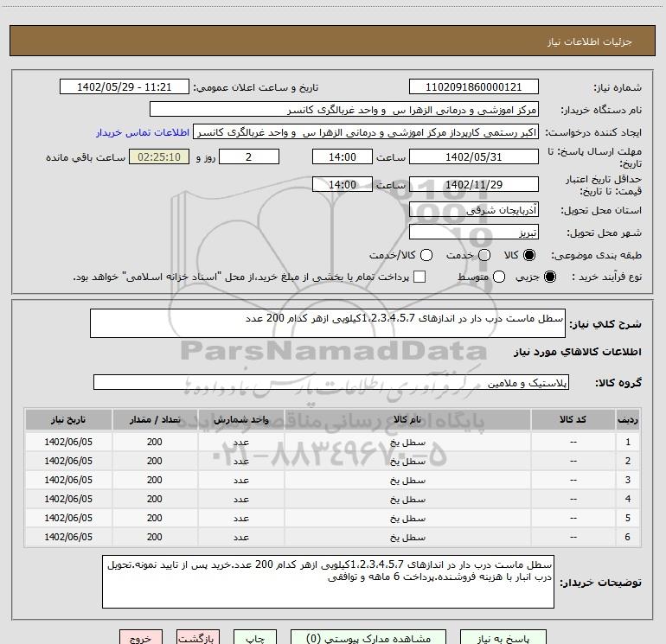
Task: Click the request creator field اکبر رستمی
Action: tap(366, 132)
